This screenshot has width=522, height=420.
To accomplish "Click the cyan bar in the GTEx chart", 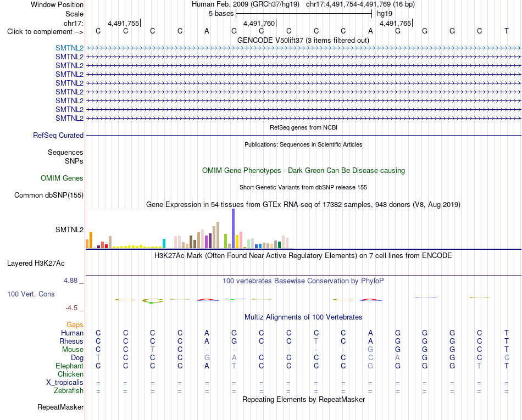I will (x=164, y=243).
